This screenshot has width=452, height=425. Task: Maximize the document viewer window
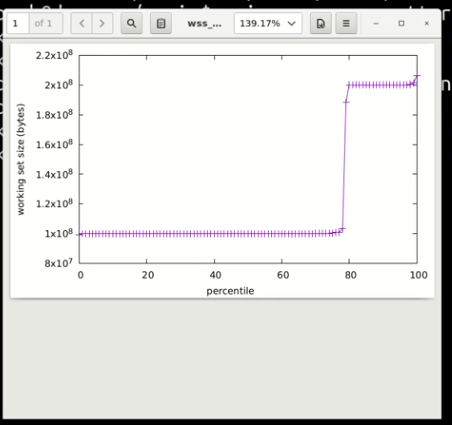401,23
